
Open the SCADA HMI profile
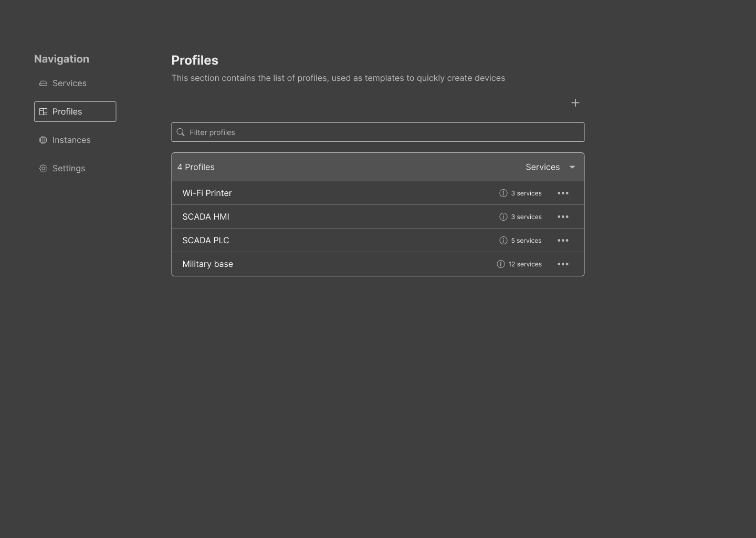(206, 217)
